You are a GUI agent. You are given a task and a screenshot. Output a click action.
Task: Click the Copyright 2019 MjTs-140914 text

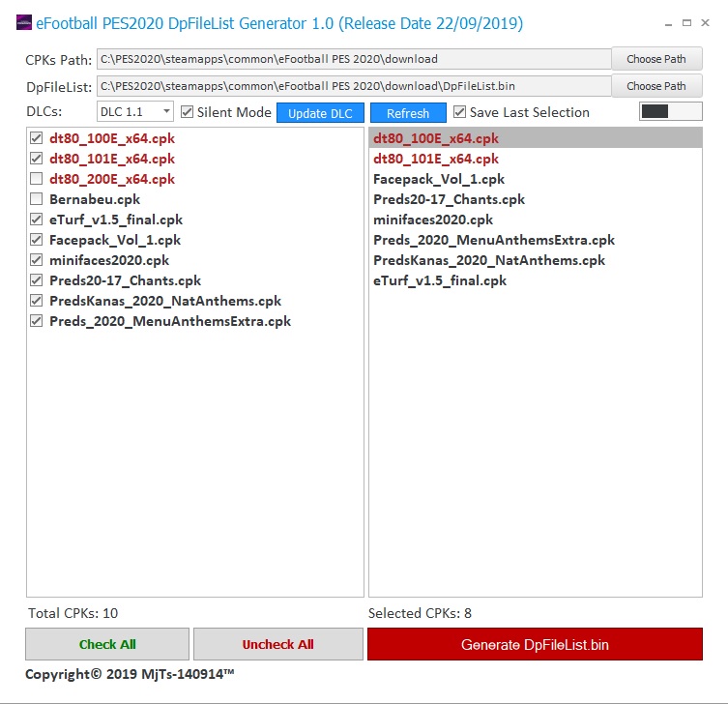[130, 674]
